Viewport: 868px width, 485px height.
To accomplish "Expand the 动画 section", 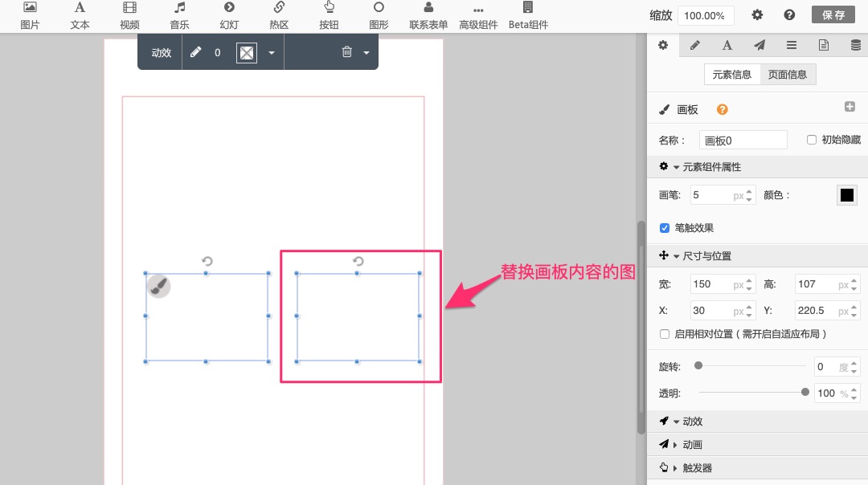I will [x=692, y=445].
